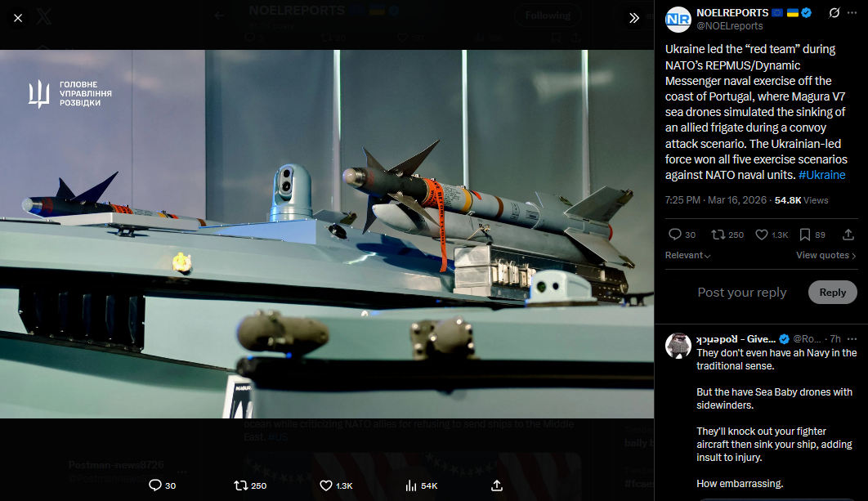Open the #Ukraine hashtag link
Screen dimensions: 868x501
pos(821,175)
